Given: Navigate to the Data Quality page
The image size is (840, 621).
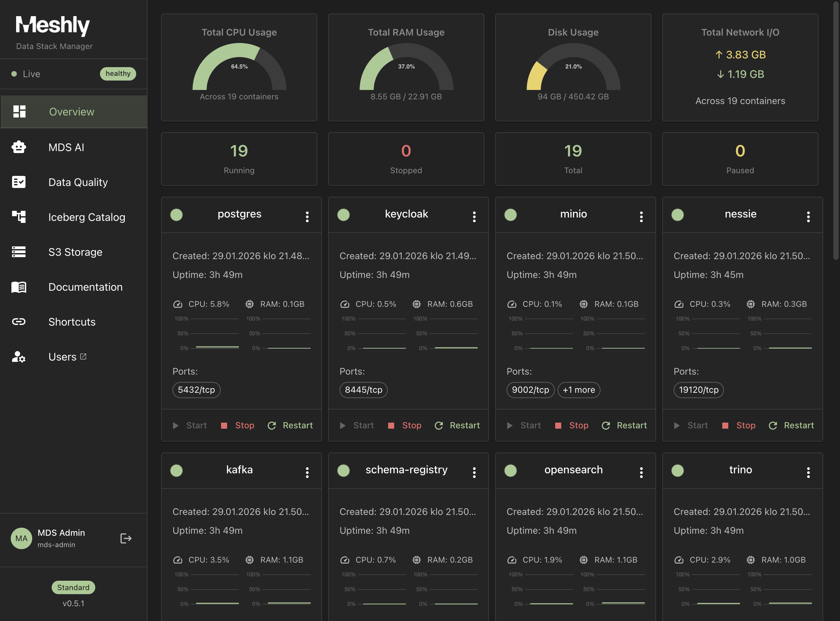Looking at the screenshot, I should [x=78, y=182].
